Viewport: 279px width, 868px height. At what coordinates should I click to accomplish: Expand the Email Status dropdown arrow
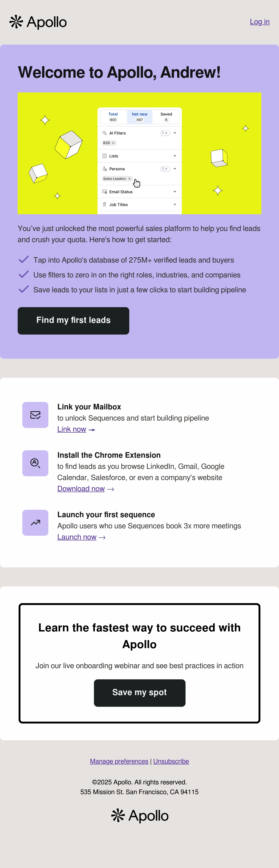(x=175, y=192)
